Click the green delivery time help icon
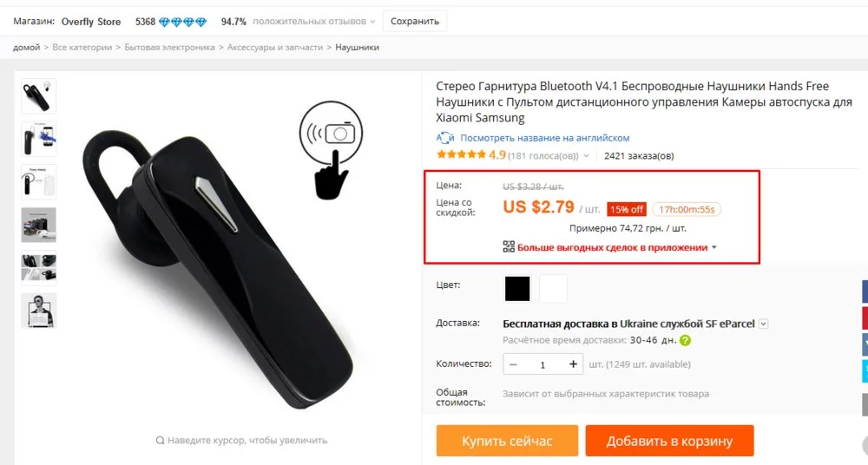Image resolution: width=868 pixels, height=465 pixels. click(685, 341)
